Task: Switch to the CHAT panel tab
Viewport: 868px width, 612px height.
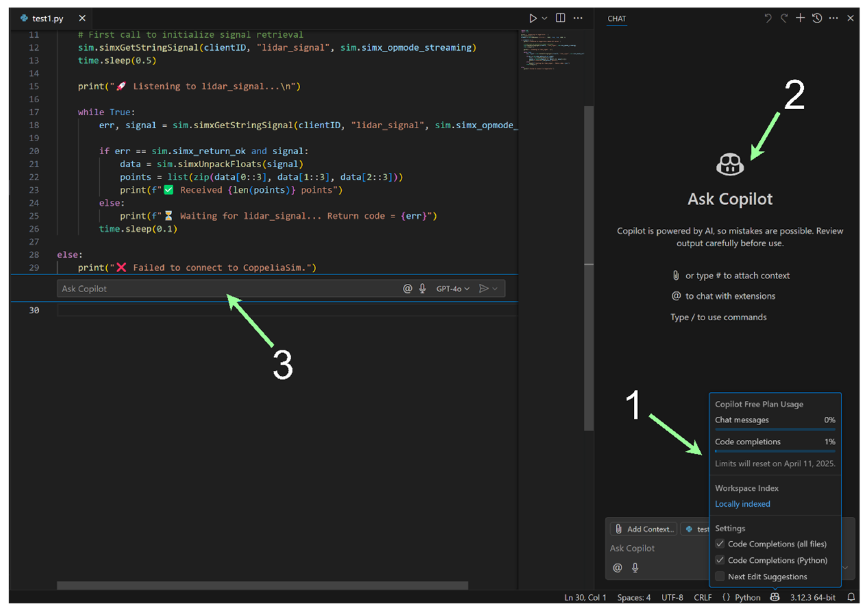Action: pos(616,19)
